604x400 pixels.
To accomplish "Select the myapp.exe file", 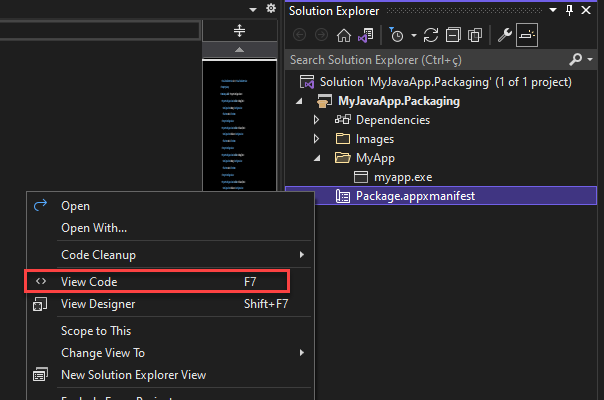I will (403, 177).
